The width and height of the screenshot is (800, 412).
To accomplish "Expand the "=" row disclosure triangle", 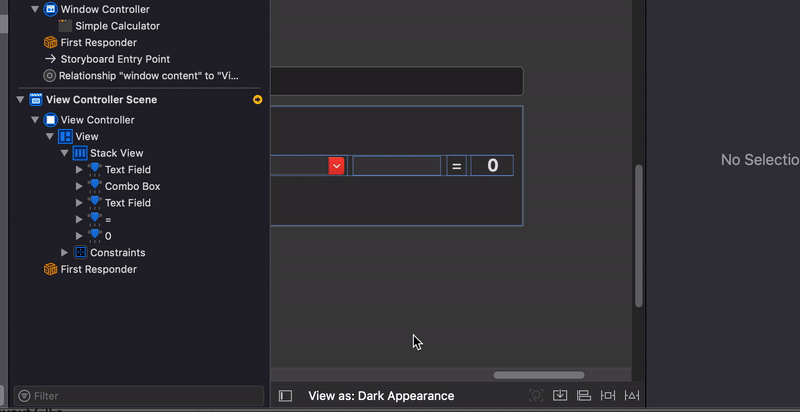I will (x=79, y=219).
